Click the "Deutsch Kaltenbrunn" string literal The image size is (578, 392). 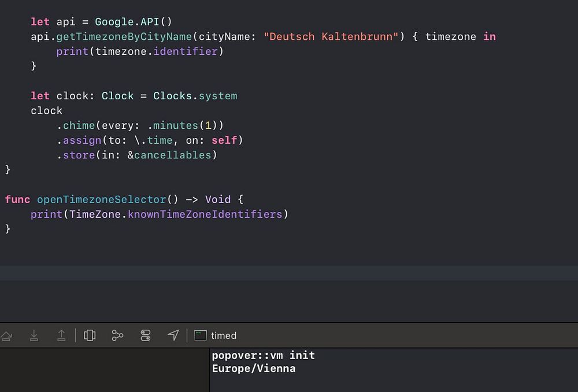click(x=331, y=36)
